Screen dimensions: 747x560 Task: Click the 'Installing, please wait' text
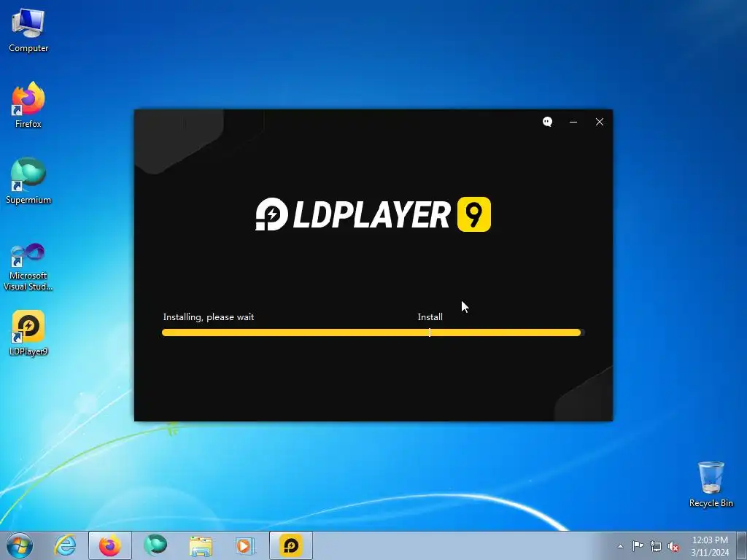click(208, 317)
